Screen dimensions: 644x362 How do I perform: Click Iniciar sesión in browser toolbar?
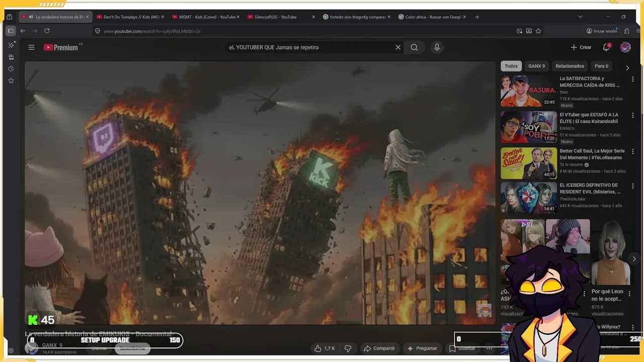click(601, 31)
